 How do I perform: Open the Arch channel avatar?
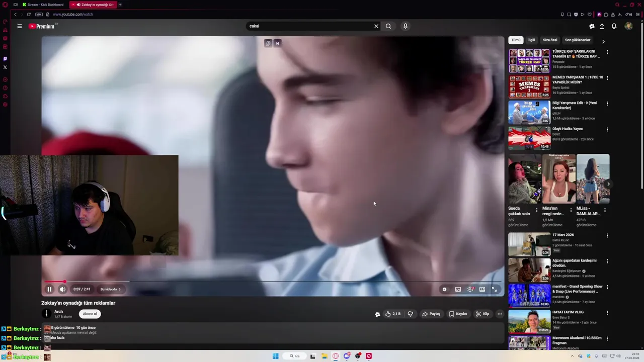click(x=46, y=314)
